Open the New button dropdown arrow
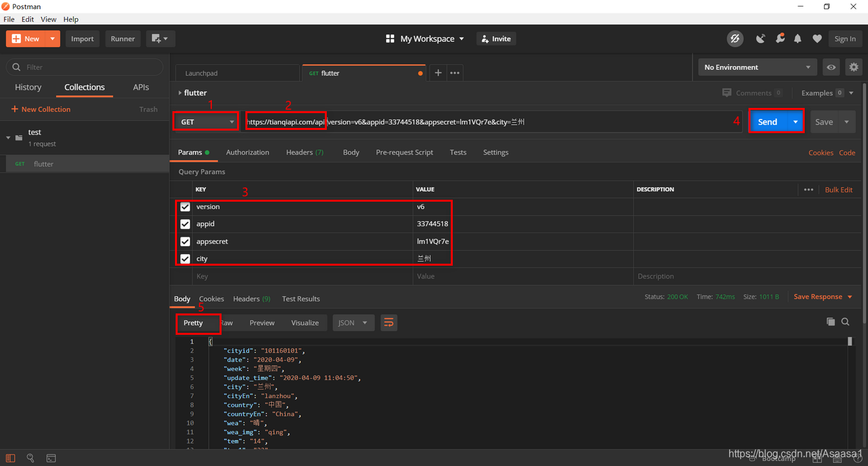868x466 pixels. tap(52, 39)
